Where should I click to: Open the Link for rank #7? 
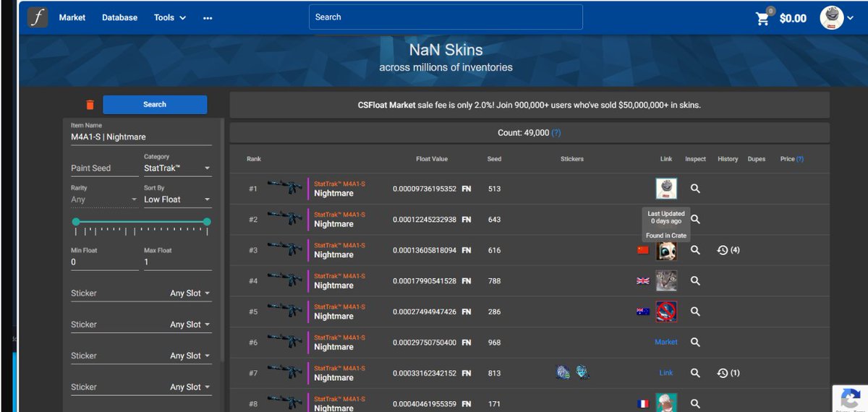click(666, 373)
